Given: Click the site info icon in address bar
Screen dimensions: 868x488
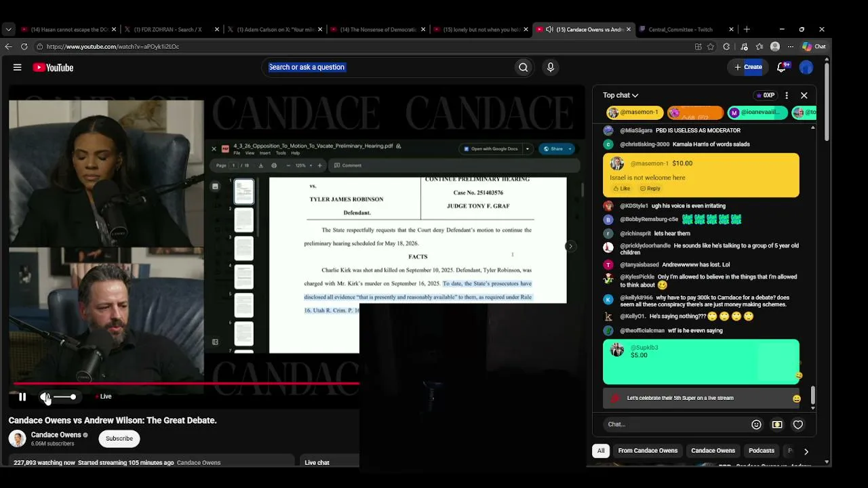Looking at the screenshot, I should [40, 47].
